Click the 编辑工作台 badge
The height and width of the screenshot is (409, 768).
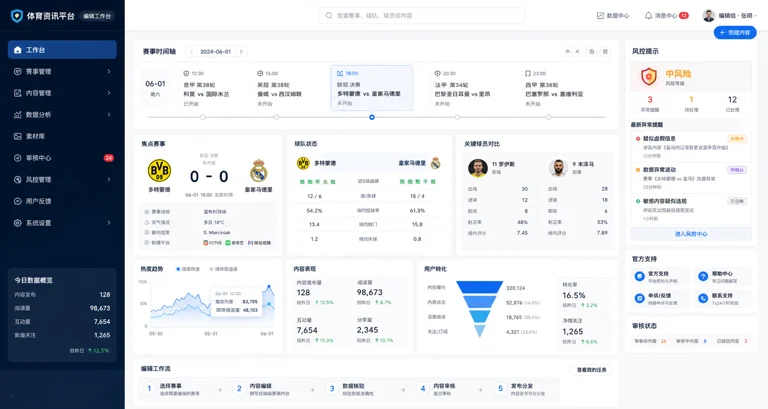(x=96, y=16)
